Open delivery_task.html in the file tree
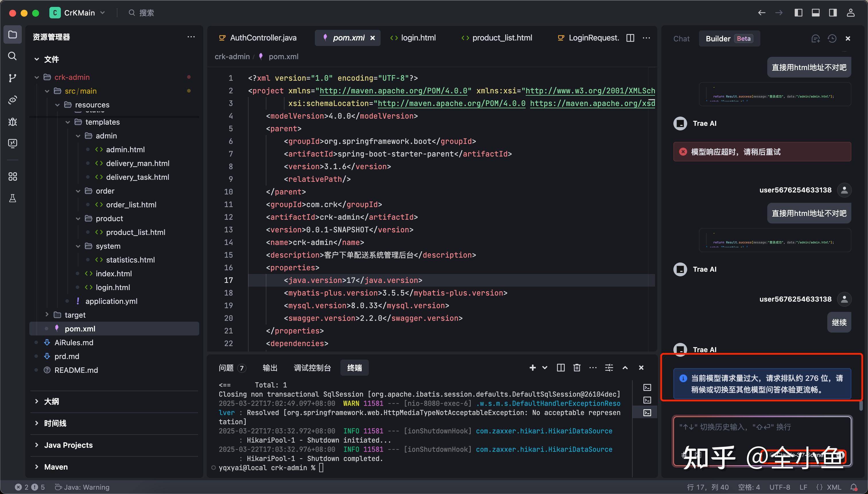868x494 pixels. 137,177
